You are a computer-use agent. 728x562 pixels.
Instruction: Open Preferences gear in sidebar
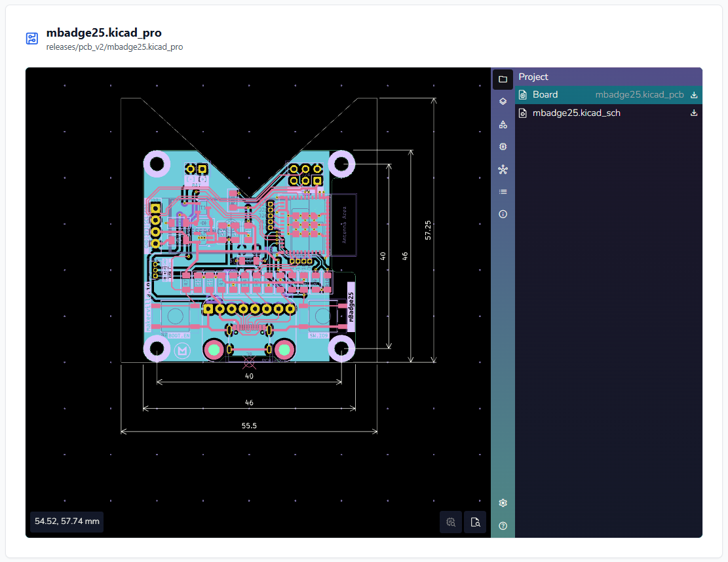503,503
